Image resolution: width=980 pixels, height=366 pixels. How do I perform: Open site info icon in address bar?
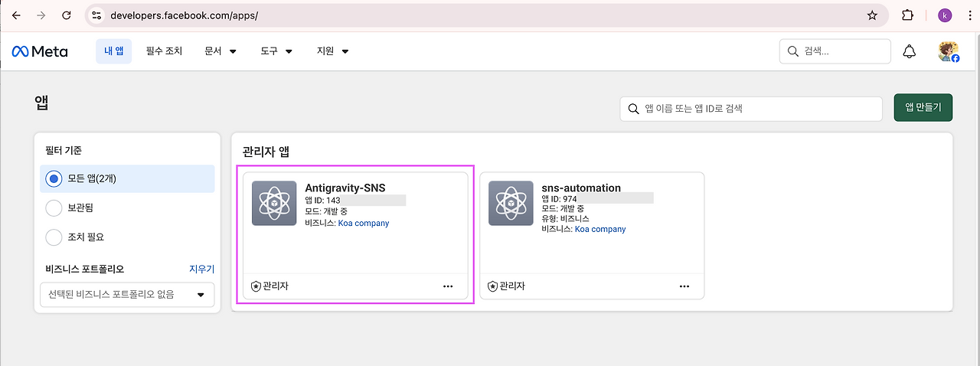point(96,15)
